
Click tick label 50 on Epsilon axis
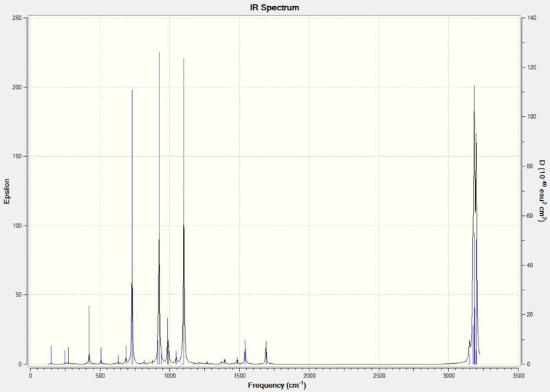18,295
